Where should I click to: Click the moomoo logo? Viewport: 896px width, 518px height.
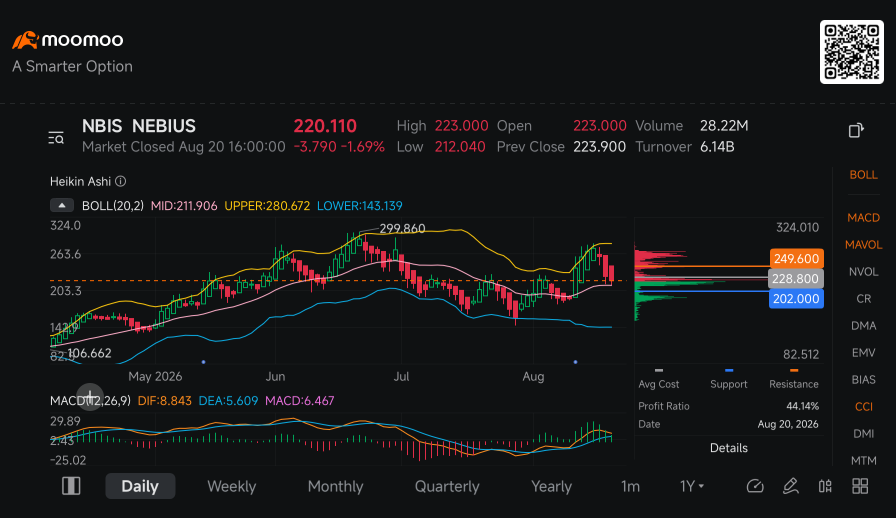[x=68, y=40]
